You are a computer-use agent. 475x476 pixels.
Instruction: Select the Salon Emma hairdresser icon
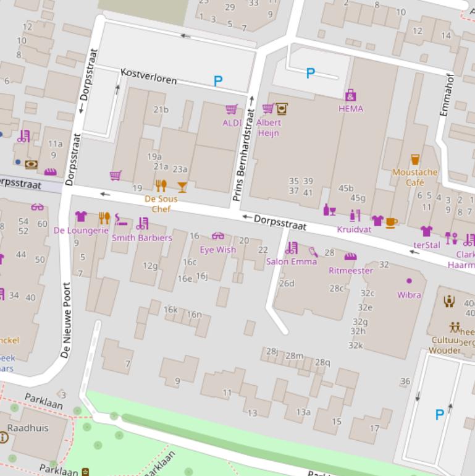pos(291,248)
